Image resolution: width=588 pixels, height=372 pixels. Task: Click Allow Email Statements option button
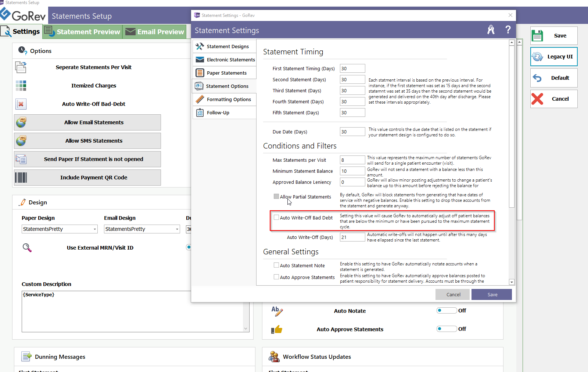(87, 122)
